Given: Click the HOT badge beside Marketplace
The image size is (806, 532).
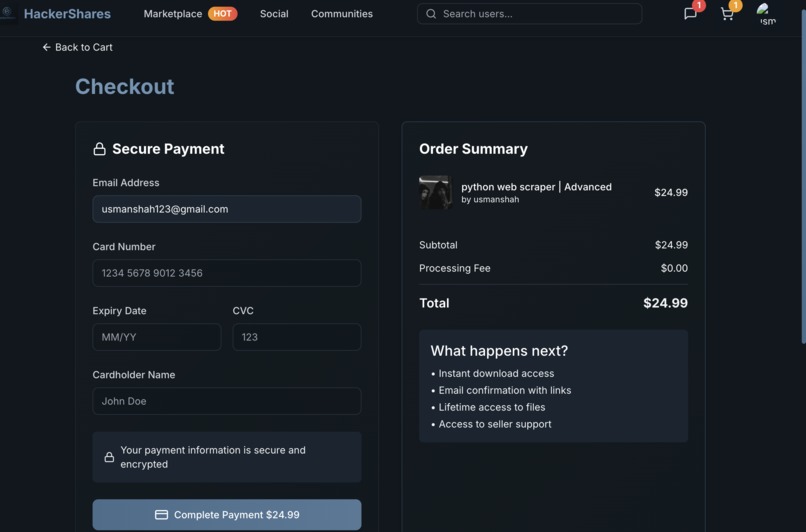Looking at the screenshot, I should [x=223, y=14].
